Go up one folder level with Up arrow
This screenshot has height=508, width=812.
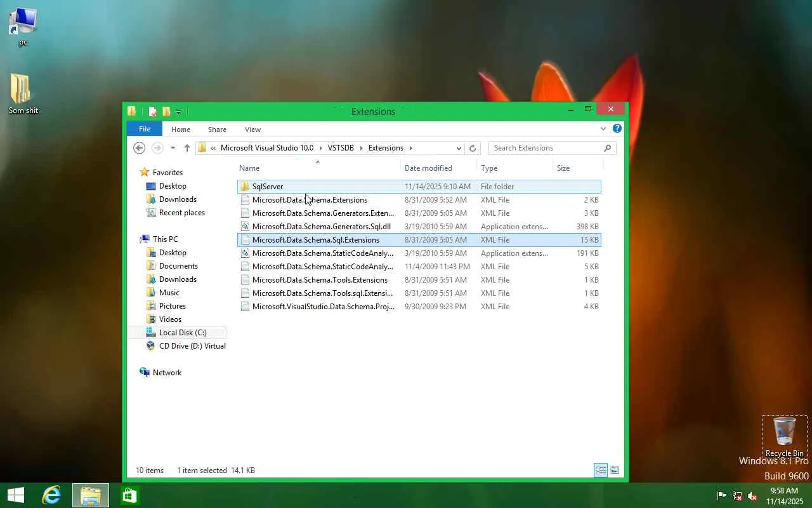[187, 148]
